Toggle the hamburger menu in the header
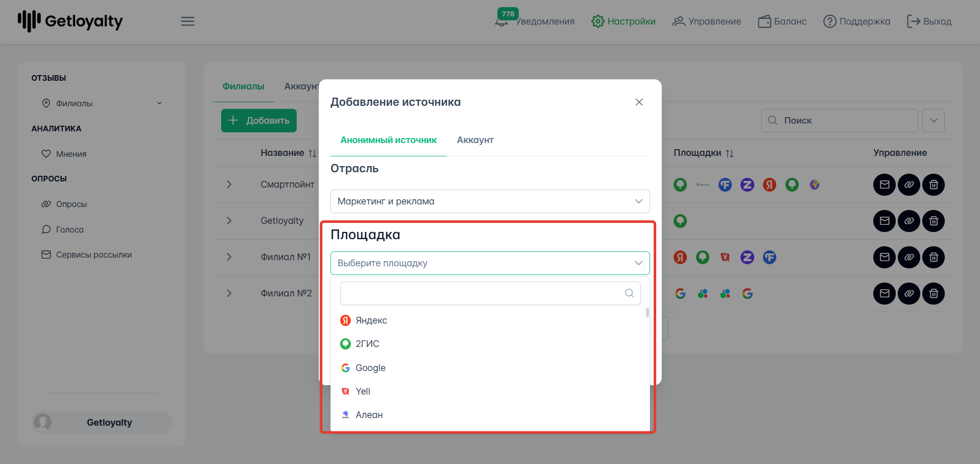The width and height of the screenshot is (980, 464). (x=187, y=21)
